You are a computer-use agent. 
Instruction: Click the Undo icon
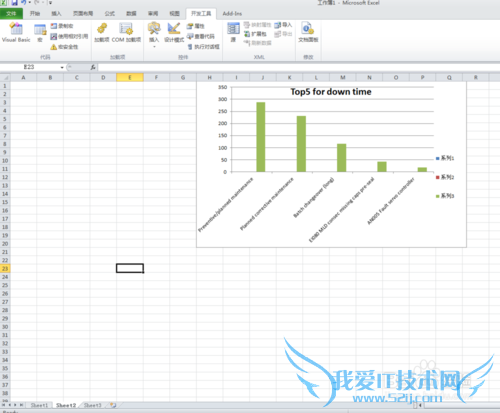24,3
